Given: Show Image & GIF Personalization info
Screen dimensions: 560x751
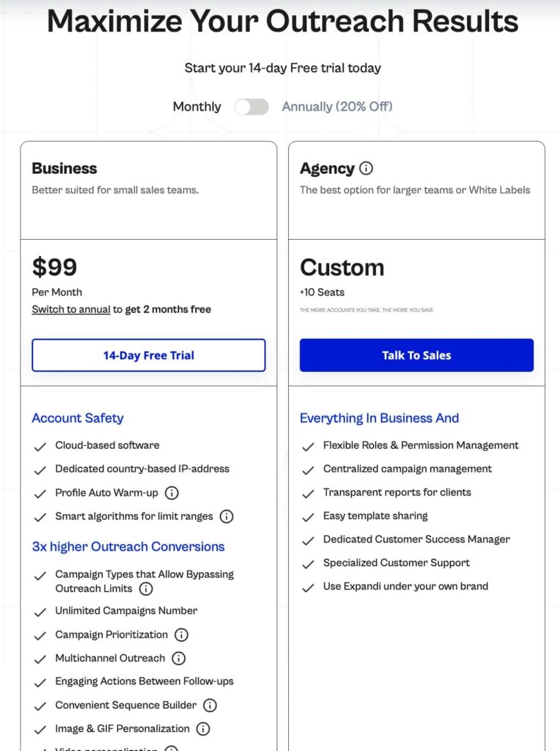Looking at the screenshot, I should click(203, 729).
